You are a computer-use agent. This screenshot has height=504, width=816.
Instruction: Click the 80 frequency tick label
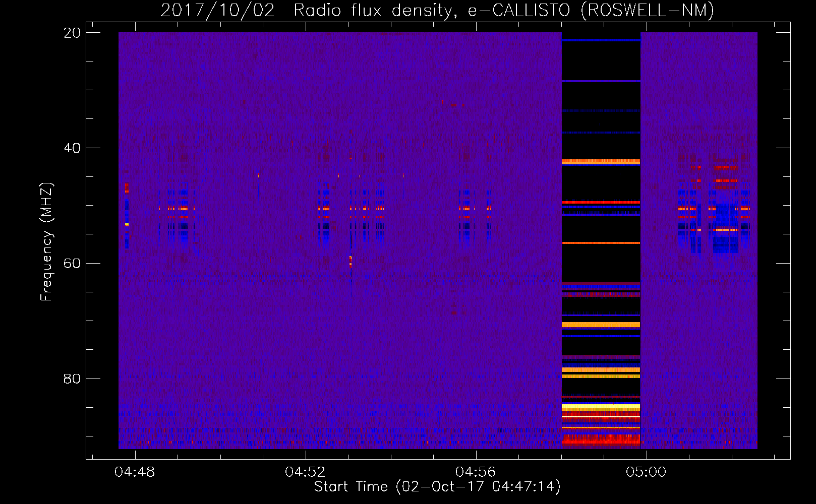(x=72, y=379)
